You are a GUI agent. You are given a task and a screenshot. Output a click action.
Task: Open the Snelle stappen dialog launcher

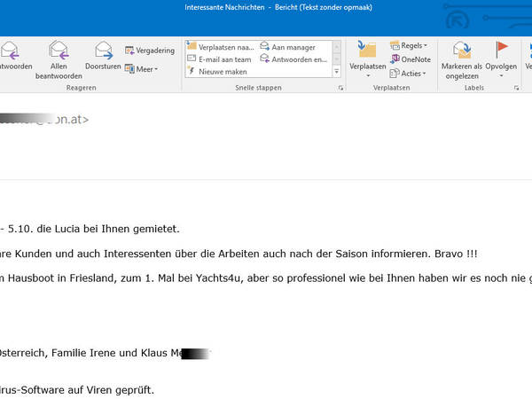tap(340, 89)
